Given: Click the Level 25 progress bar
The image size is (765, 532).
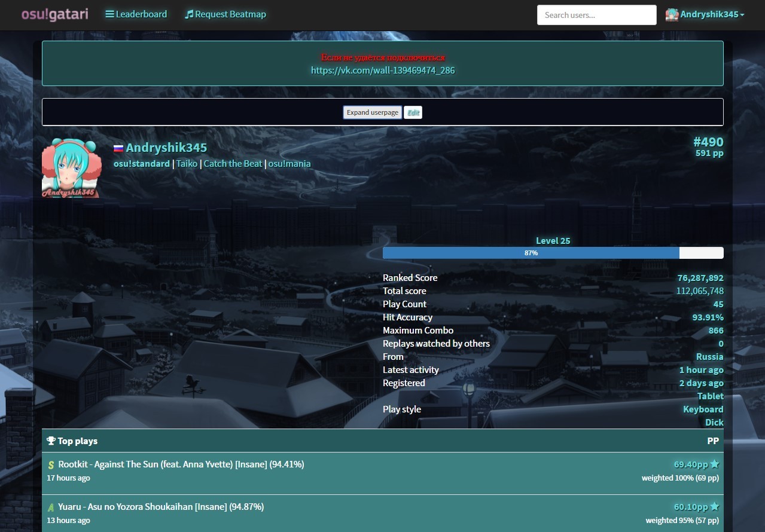Looking at the screenshot, I should (x=553, y=253).
